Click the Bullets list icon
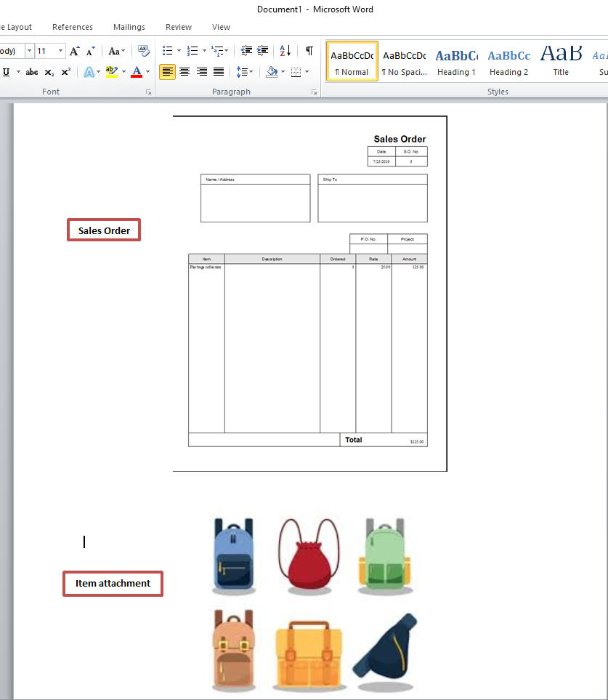 (x=167, y=51)
